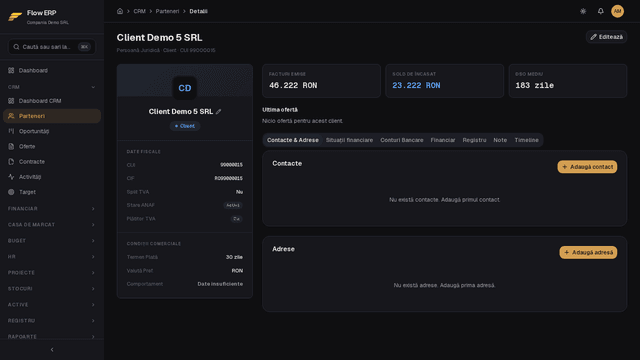Image resolution: width=640 pixels, height=360 pixels.
Task: Click the search box Caută sau sari la
Action: point(52,47)
